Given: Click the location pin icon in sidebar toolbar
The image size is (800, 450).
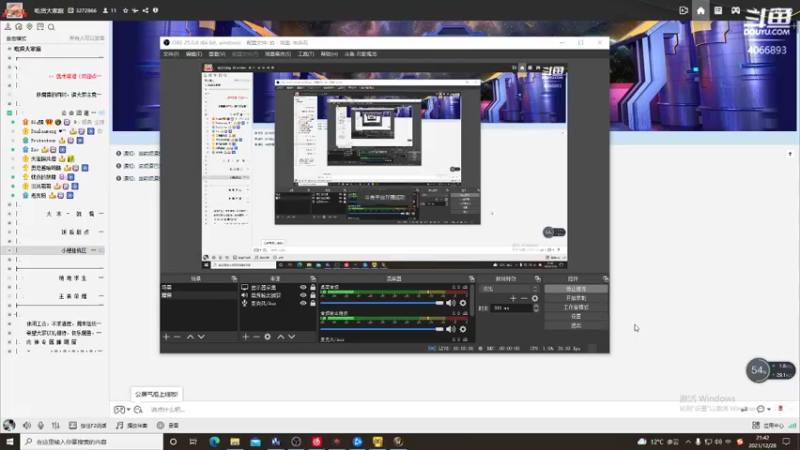Looking at the screenshot, I should 30,27.
